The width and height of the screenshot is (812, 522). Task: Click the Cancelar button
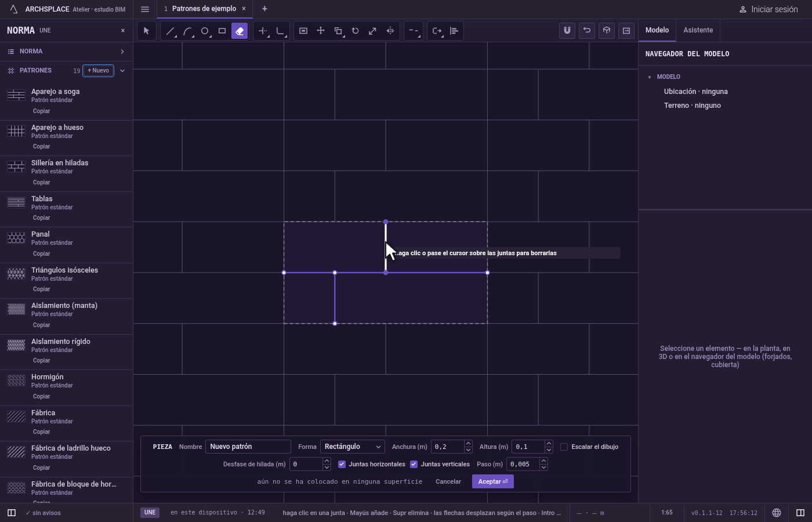(448, 481)
